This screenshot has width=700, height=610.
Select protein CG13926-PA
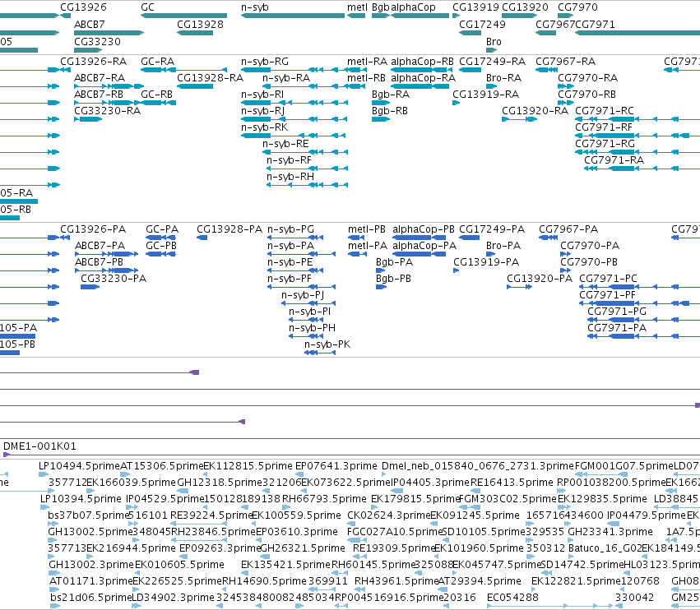pos(93,229)
